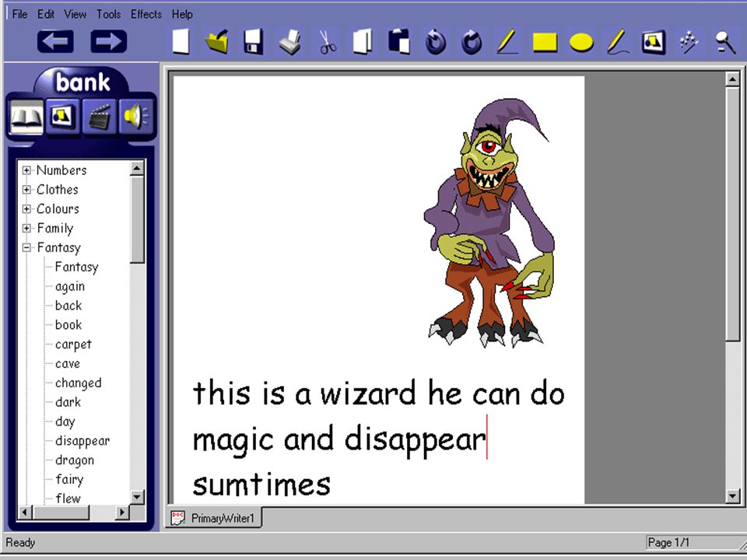Insert the word "again" from the bank
The image size is (747, 560).
70,287
